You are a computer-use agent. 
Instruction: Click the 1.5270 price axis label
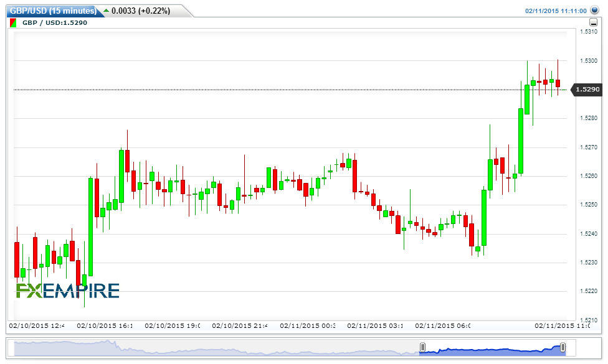coord(588,147)
